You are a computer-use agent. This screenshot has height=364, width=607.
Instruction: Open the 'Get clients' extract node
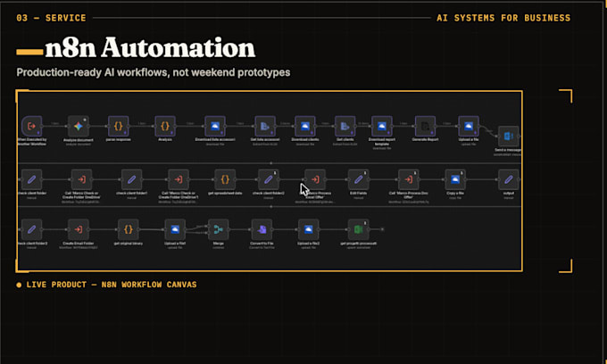(345, 126)
